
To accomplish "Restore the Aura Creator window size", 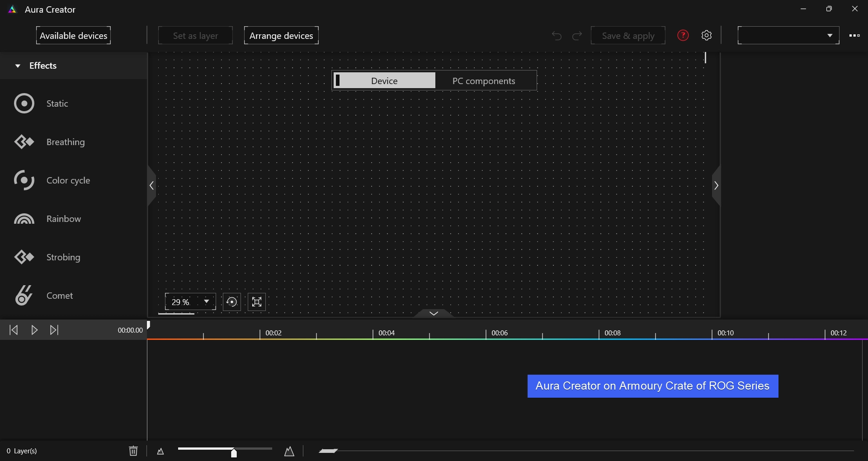I will (829, 9).
